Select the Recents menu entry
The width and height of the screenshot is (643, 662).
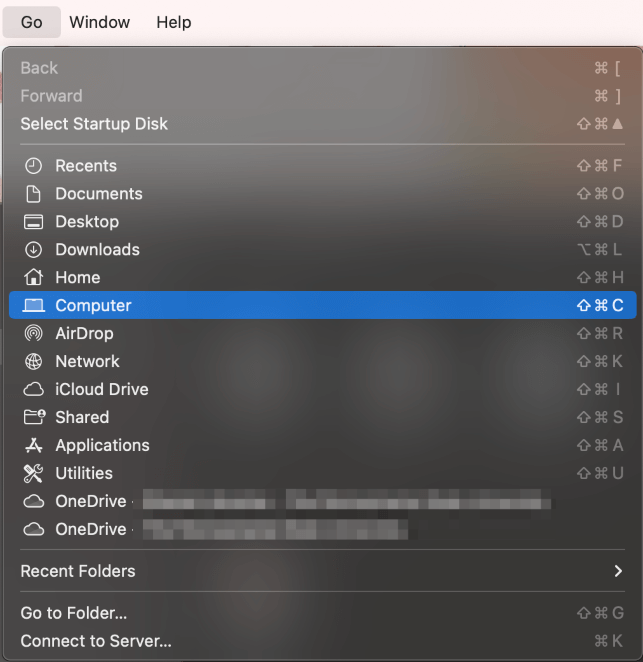point(323,166)
